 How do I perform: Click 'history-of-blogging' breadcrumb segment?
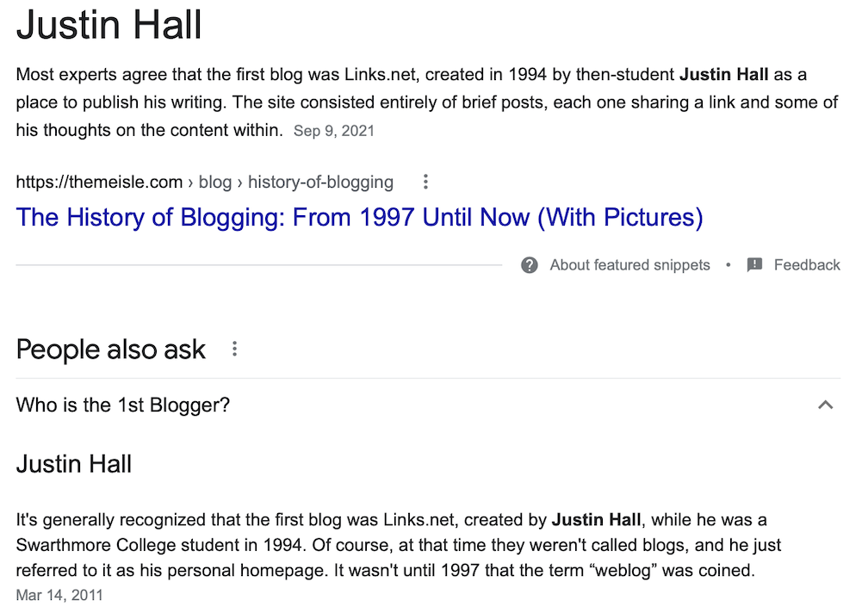(319, 182)
